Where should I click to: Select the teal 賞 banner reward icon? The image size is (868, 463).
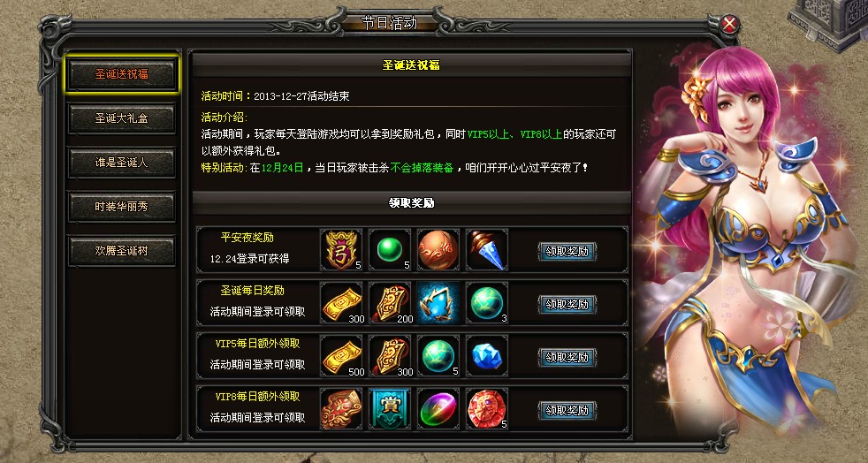pyautogui.click(x=390, y=409)
